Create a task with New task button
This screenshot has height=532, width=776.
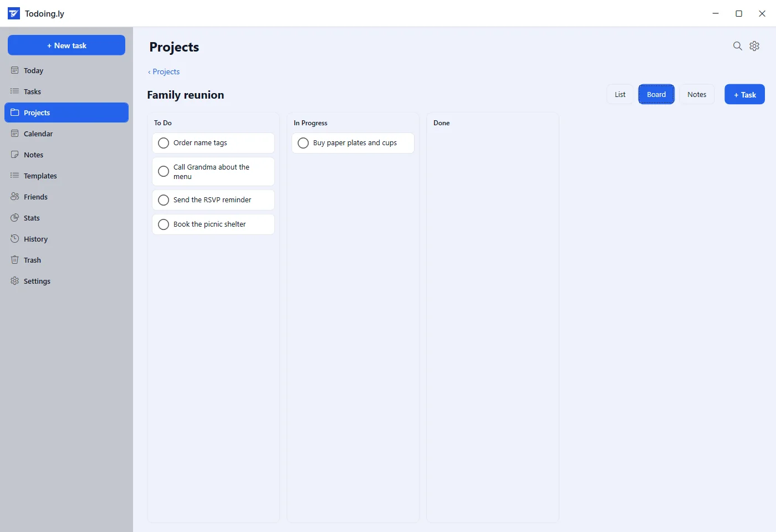point(67,45)
